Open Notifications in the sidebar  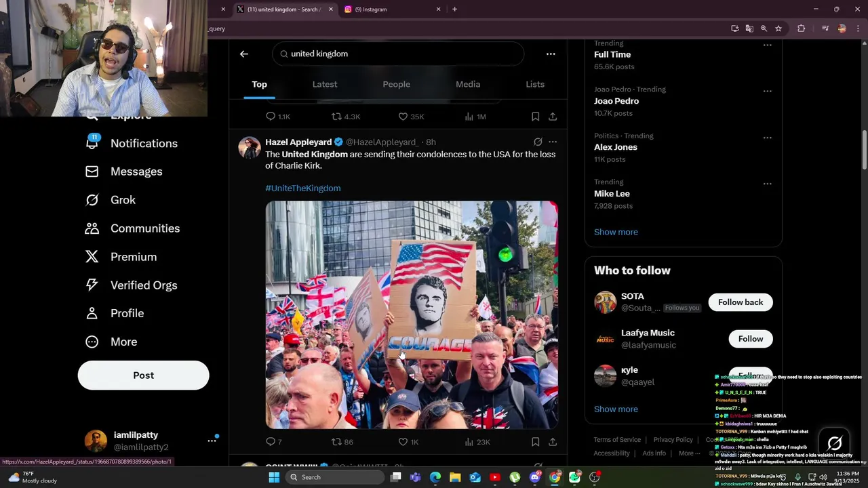point(132,144)
